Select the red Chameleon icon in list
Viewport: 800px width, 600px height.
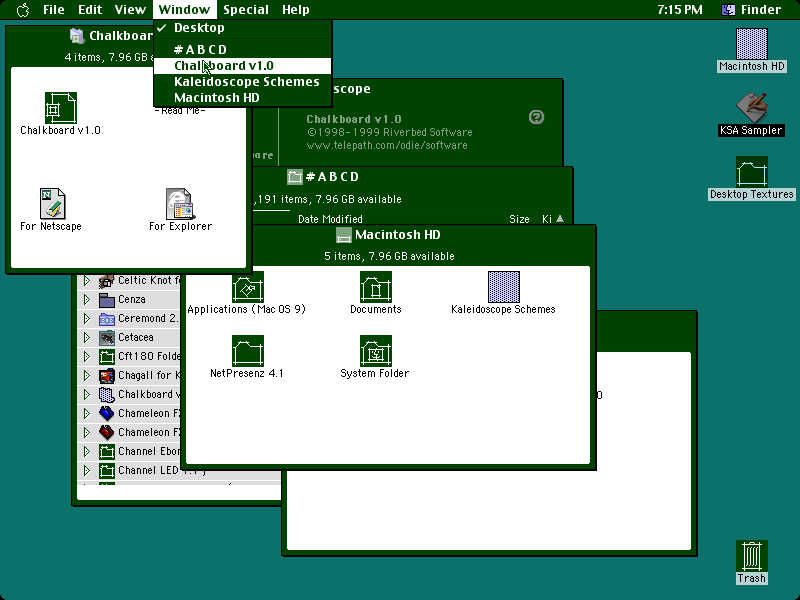tap(107, 433)
